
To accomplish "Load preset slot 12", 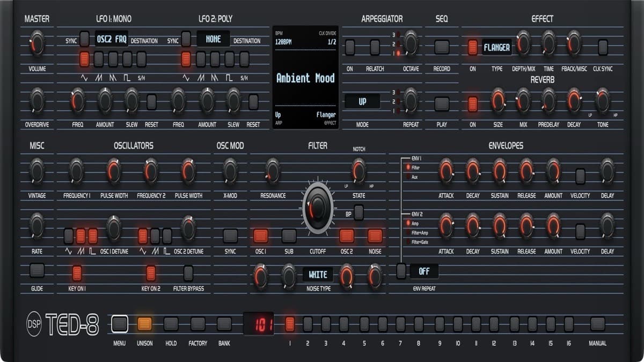I will click(494, 324).
